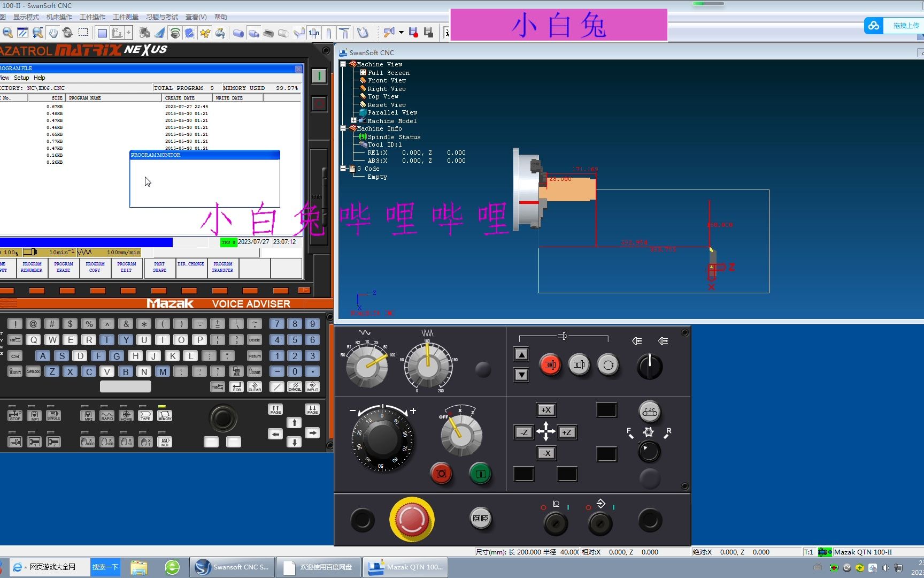Click the red emergency stop button
The image size is (924, 578).
point(412,519)
